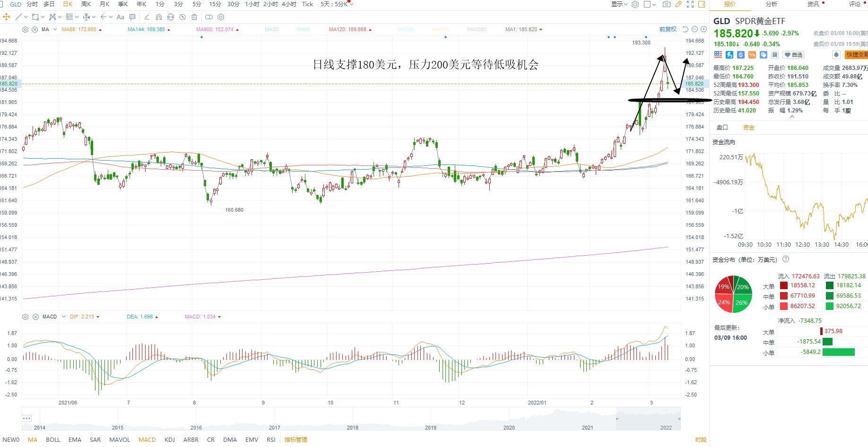Toggle magnet snap mode
Image resolution: width=868 pixels, height=447 pixels.
pyautogui.click(x=159, y=17)
